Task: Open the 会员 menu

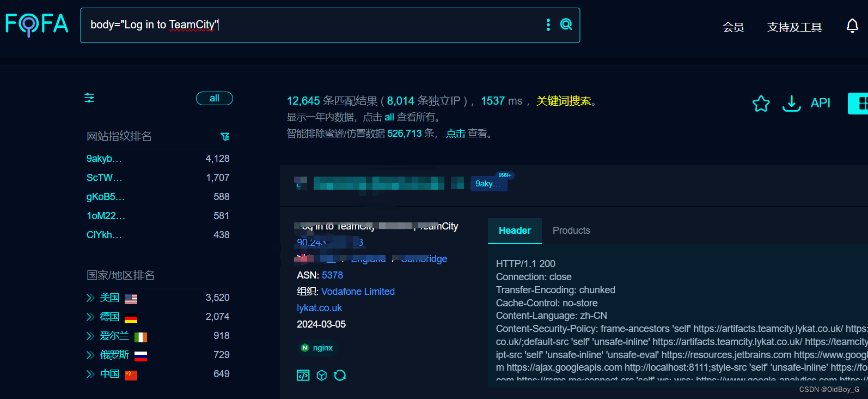Action: tap(733, 27)
